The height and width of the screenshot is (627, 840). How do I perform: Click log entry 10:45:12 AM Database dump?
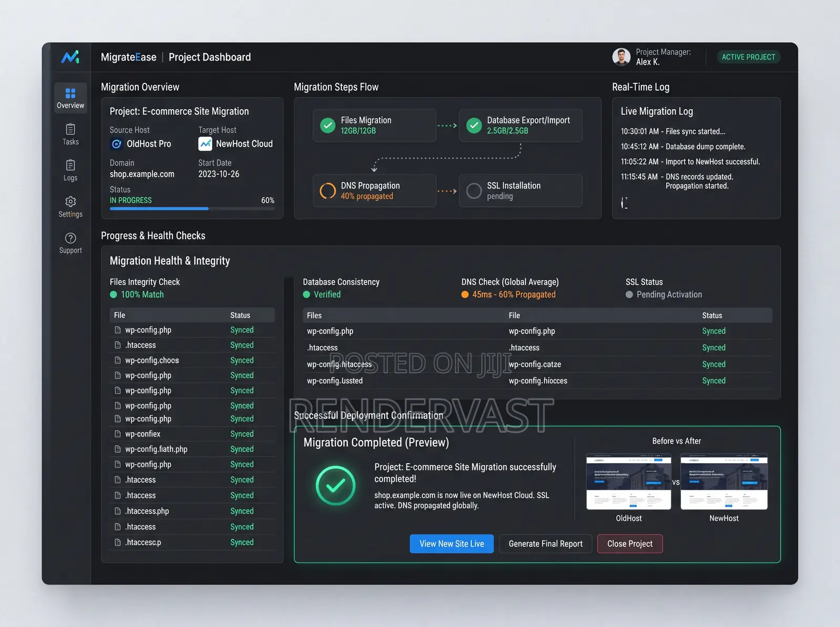pyautogui.click(x=683, y=147)
